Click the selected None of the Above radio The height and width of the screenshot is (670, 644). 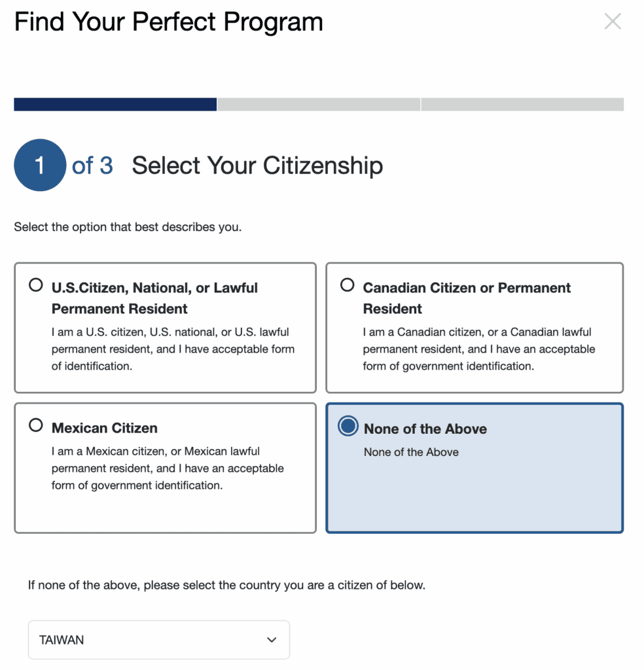coord(347,426)
